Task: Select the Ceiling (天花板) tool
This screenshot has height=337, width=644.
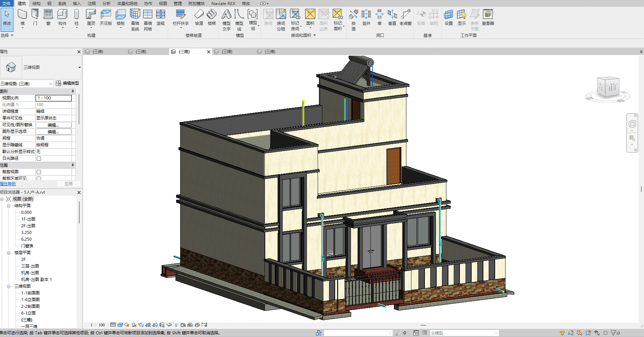Action: click(106, 17)
